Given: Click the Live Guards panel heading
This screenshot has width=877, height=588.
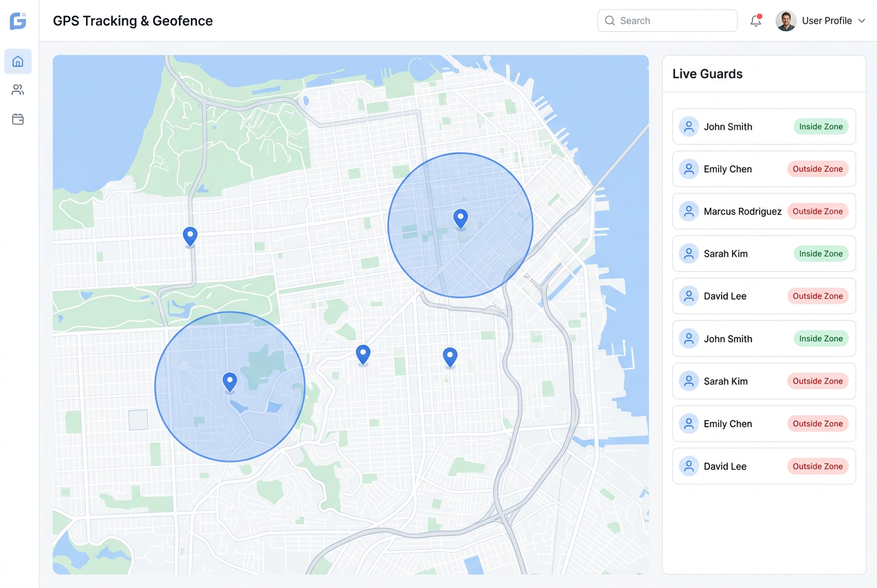Looking at the screenshot, I should pos(707,74).
